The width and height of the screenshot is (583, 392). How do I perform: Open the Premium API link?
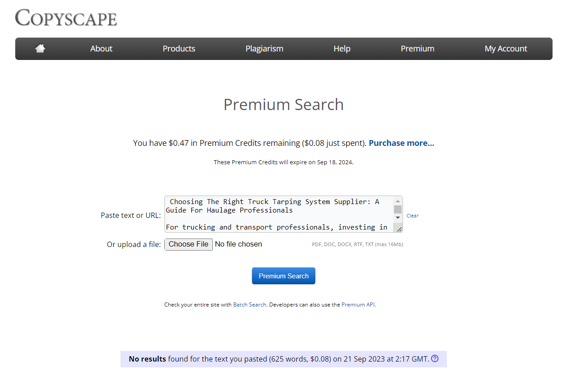(x=358, y=305)
